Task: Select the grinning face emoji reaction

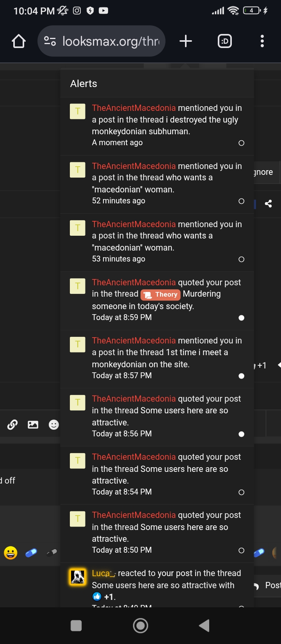Action: pyautogui.click(x=11, y=553)
